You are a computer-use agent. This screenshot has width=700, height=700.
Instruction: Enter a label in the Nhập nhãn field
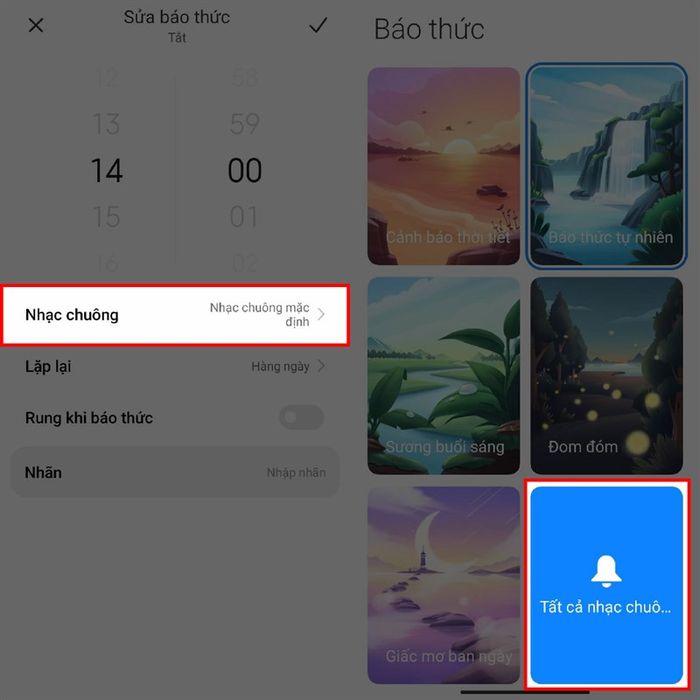tap(296, 472)
